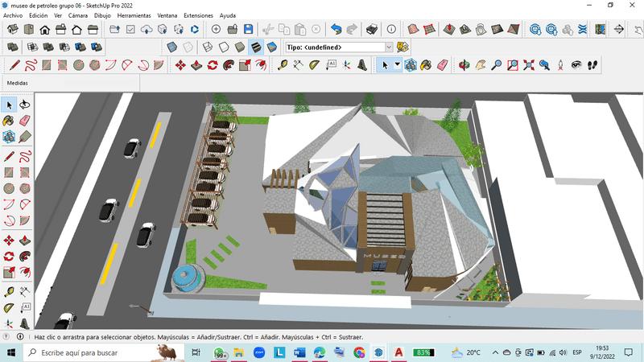The image size is (644, 362).
Task: Switch to the Top view icon
Action: coord(28,29)
